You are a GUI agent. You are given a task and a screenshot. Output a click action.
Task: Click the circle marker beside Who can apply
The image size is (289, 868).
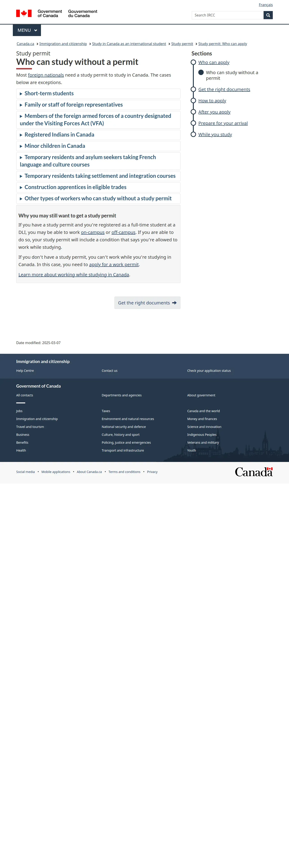pyautogui.click(x=193, y=62)
